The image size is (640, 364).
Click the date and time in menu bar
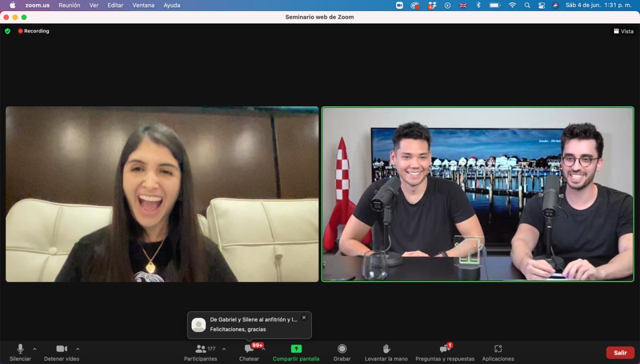coord(599,5)
